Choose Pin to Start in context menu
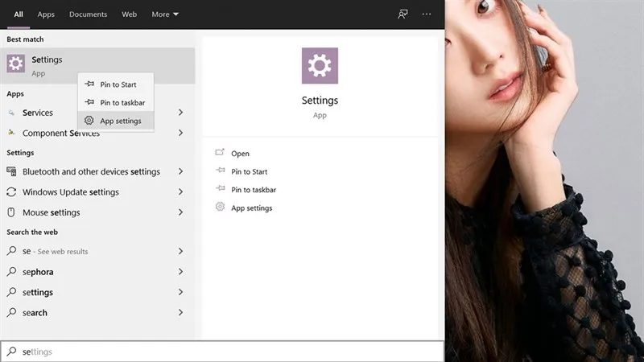 (118, 84)
